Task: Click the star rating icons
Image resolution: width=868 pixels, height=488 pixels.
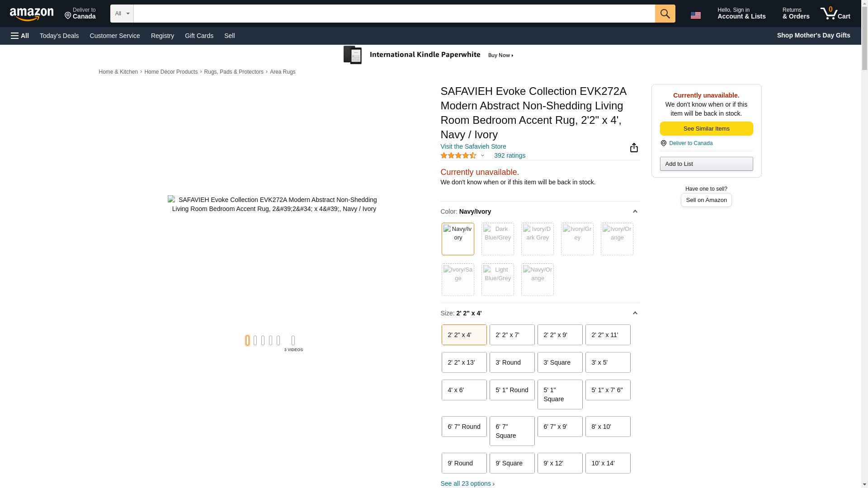Action: click(x=458, y=155)
